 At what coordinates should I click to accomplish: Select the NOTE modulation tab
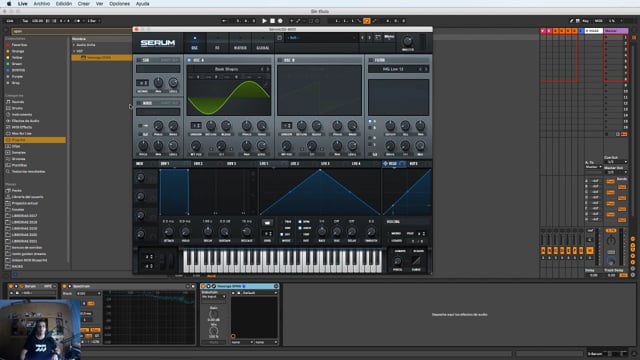pos(413,164)
